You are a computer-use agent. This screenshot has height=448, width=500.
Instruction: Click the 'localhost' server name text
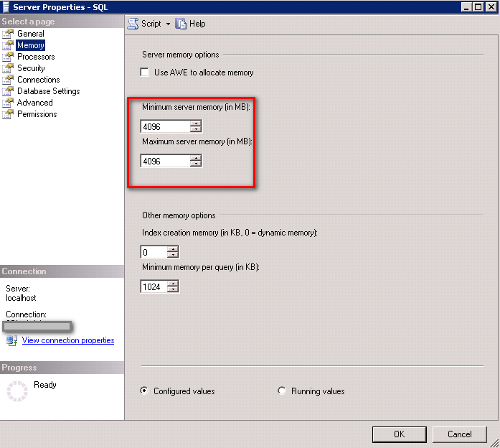pos(21,298)
